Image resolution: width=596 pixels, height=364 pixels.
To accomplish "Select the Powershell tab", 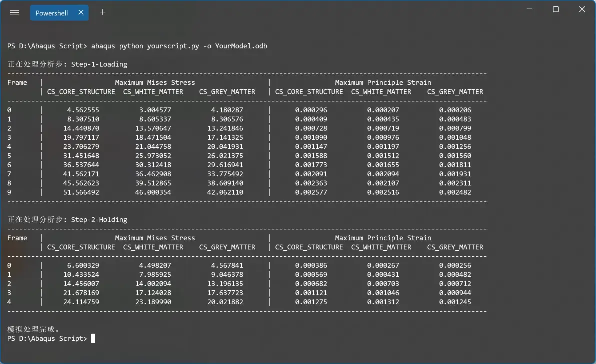I will tap(51, 13).
